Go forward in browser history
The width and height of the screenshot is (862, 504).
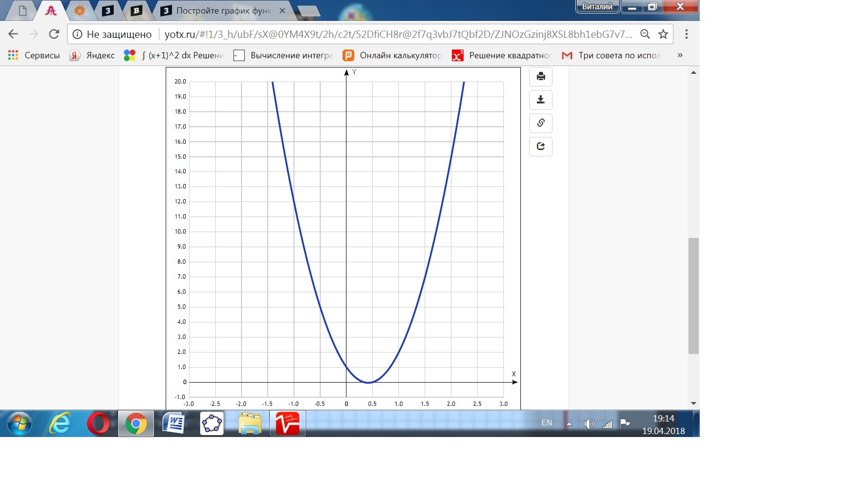click(34, 34)
